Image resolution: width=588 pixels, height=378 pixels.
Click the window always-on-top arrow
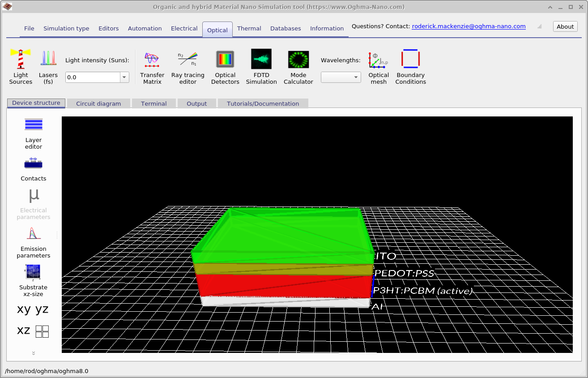(551, 7)
